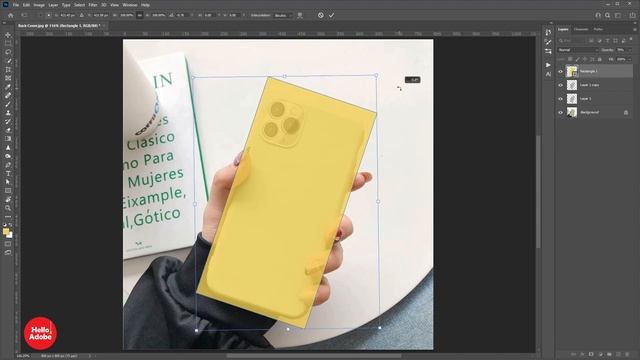Open the Search icon in options bar
Screen dimensions: 640x360
point(608,16)
